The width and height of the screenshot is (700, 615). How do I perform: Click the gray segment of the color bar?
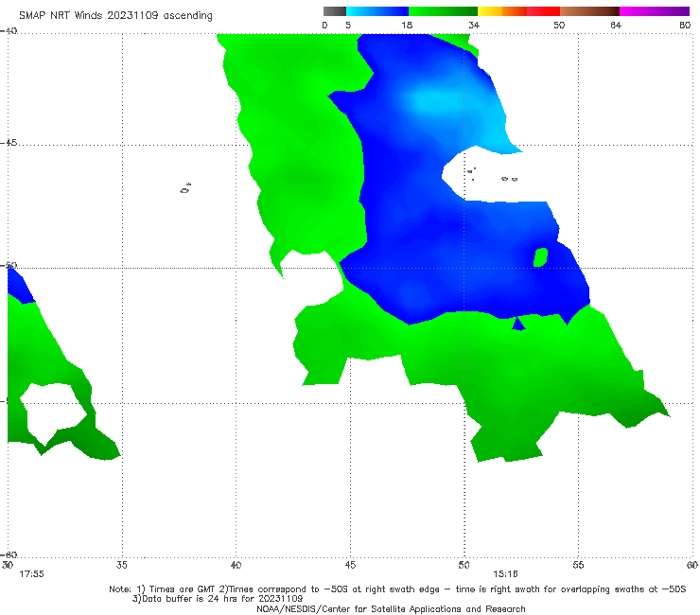[x=335, y=11]
